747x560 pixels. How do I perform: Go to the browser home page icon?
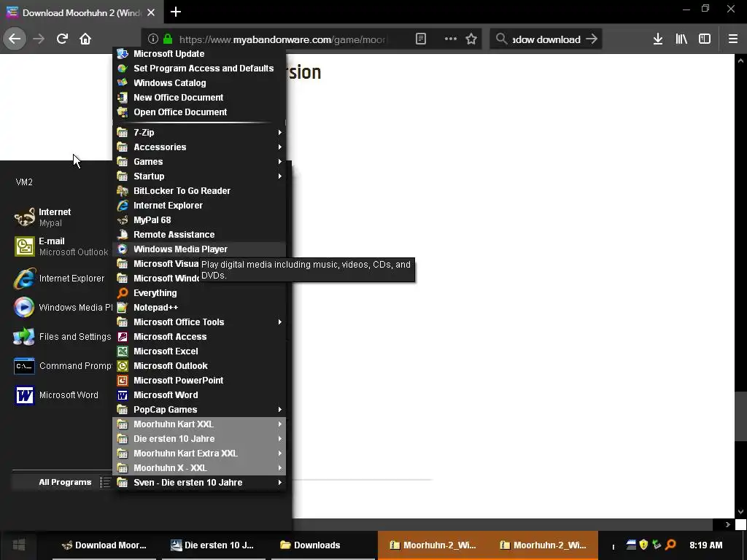[85, 39]
